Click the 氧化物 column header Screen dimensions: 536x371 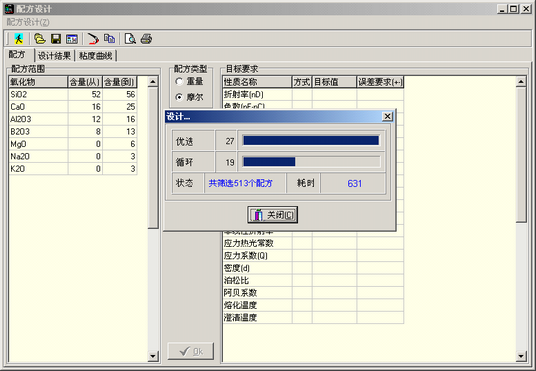[38, 82]
